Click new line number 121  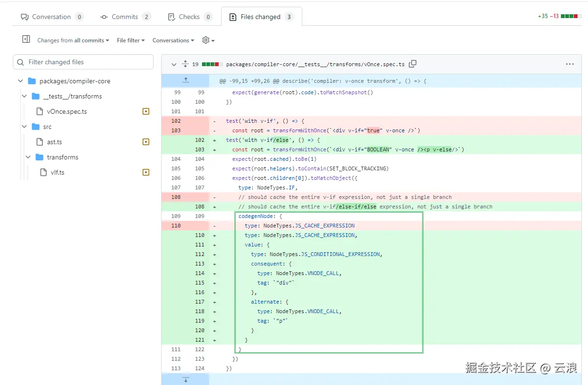[200, 340]
